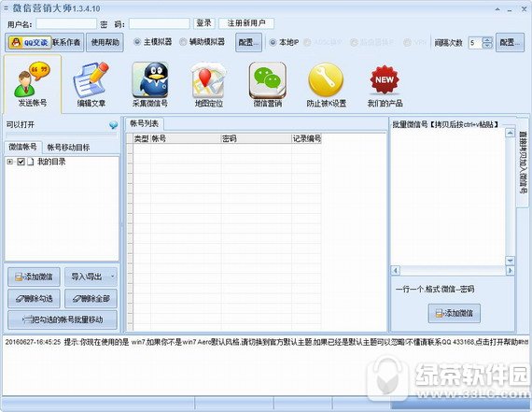
Task: Click 把勾选的帐号批量移动 button
Action: pyautogui.click(x=63, y=320)
